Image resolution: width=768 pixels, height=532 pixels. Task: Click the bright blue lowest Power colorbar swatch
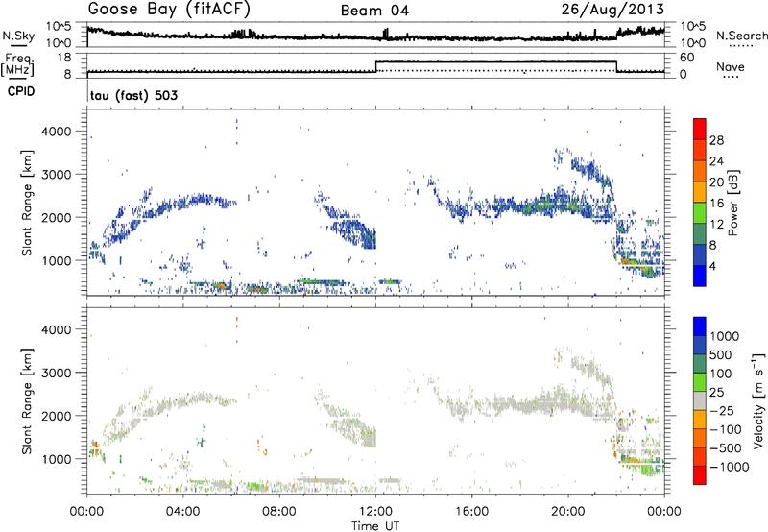pyautogui.click(x=700, y=277)
